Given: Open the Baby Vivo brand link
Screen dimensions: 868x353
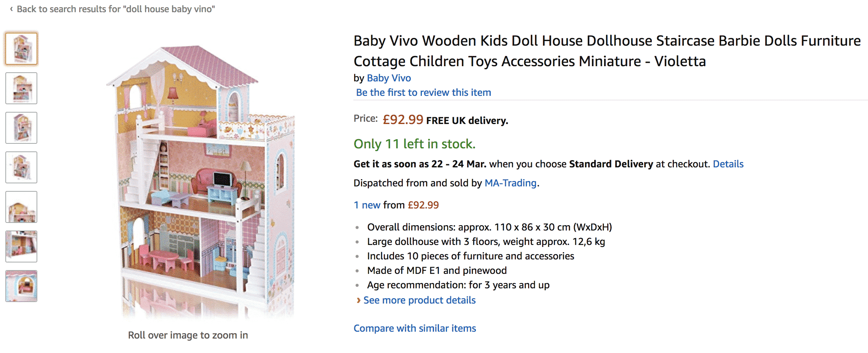Looking at the screenshot, I should [389, 78].
